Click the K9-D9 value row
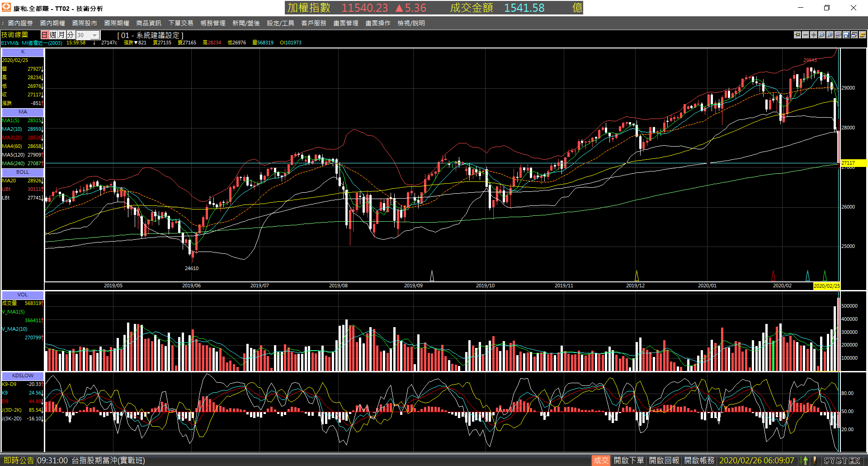Screen dimensions: 868x466 point(22,385)
